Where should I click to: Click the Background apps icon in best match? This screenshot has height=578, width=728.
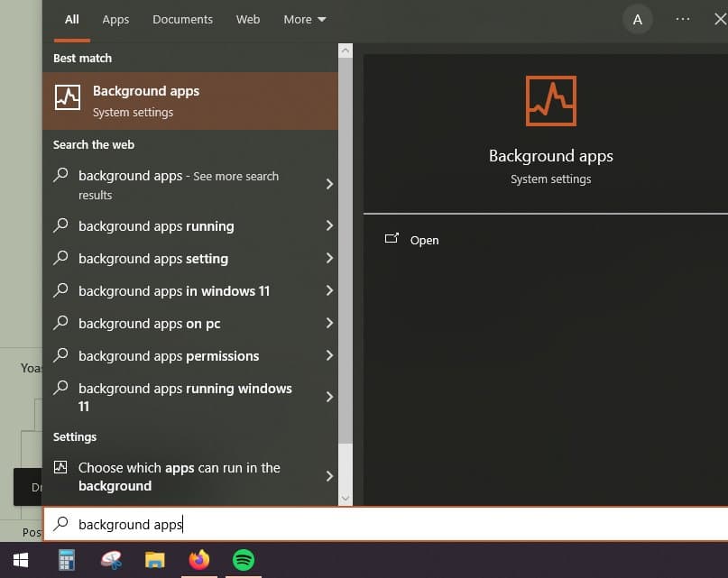(68, 97)
